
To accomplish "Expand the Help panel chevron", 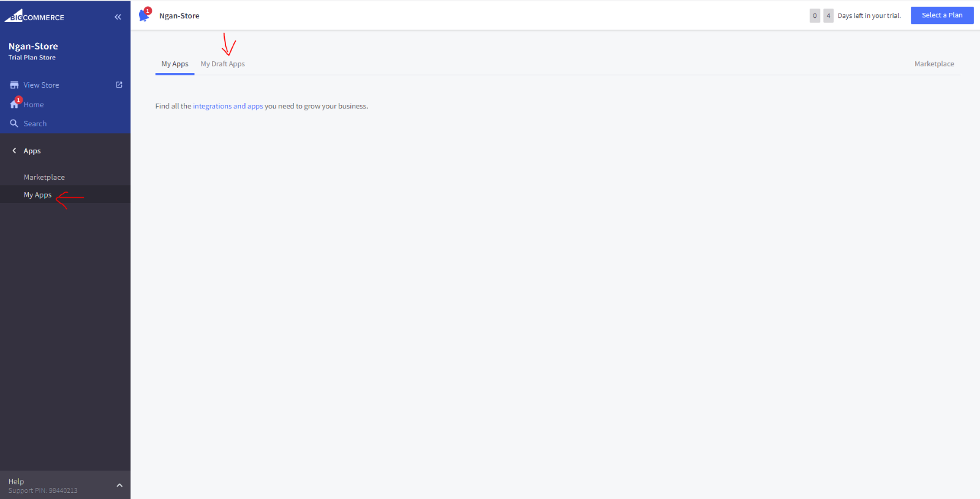I will [x=119, y=486].
